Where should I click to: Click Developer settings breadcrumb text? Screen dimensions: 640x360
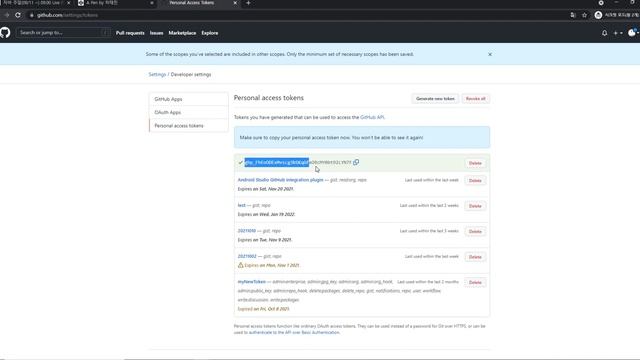click(x=191, y=75)
